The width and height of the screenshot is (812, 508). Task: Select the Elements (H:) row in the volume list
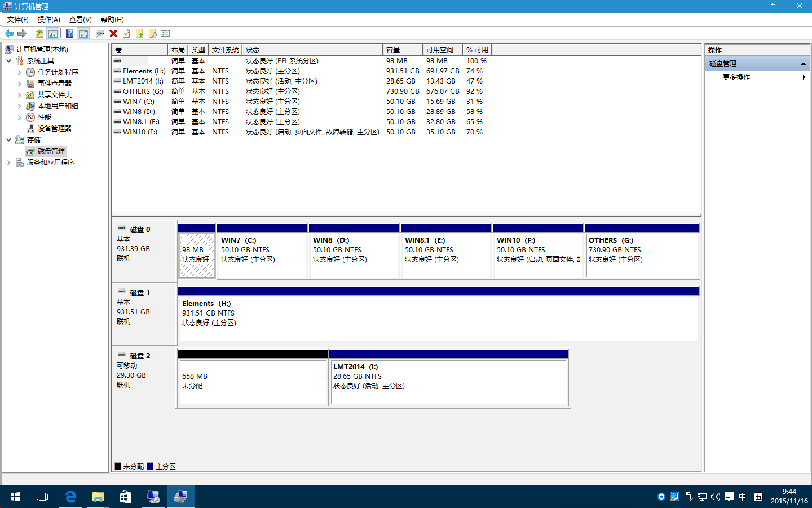[x=302, y=71]
